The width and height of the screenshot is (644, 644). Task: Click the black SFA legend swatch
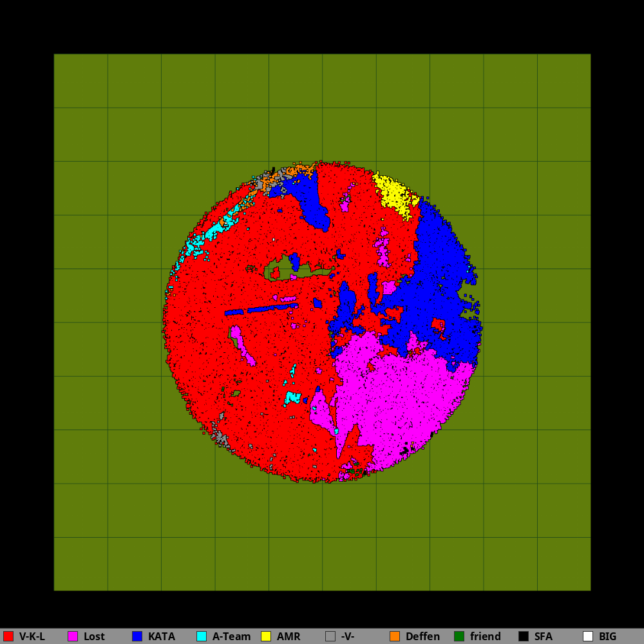click(x=524, y=636)
